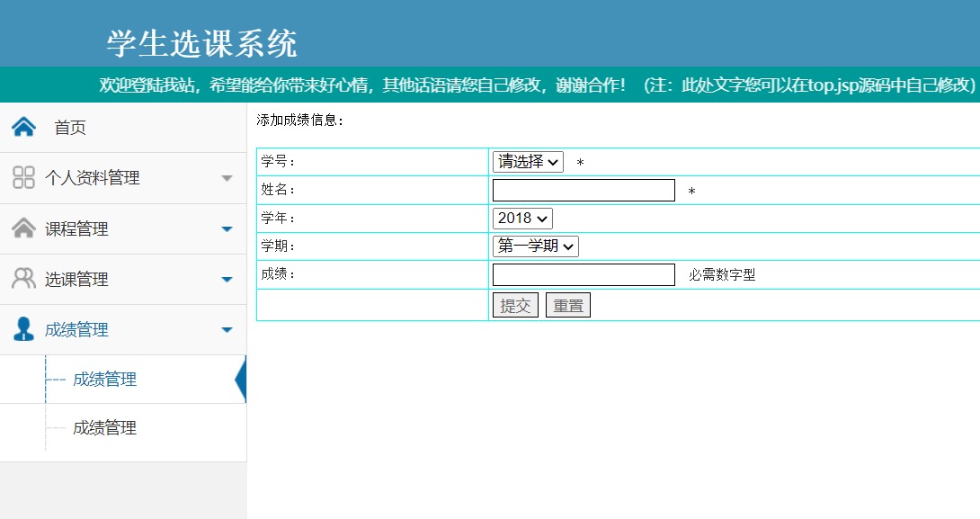Expand the arrow next to 个人资料管理
This screenshot has height=519, width=980.
pos(227,178)
